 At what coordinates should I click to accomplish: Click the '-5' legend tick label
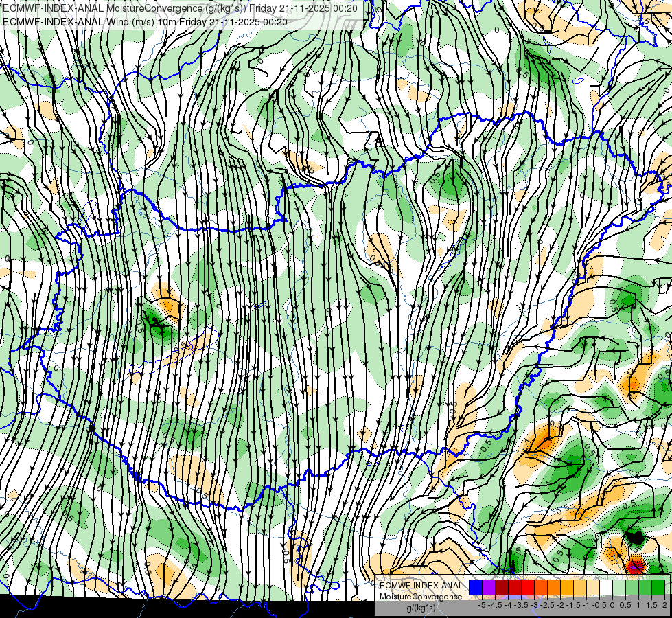482,605
